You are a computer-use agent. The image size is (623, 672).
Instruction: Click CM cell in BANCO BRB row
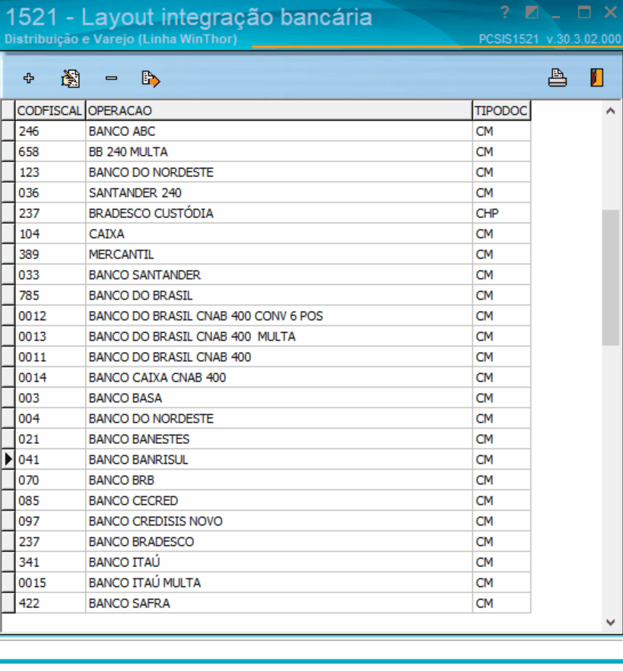501,480
